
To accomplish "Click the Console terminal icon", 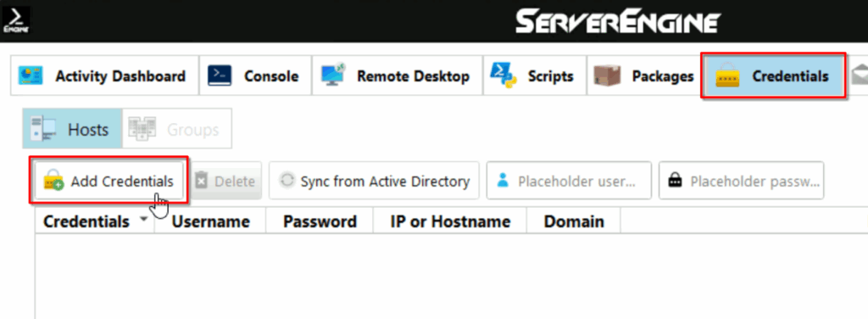I will click(x=220, y=76).
